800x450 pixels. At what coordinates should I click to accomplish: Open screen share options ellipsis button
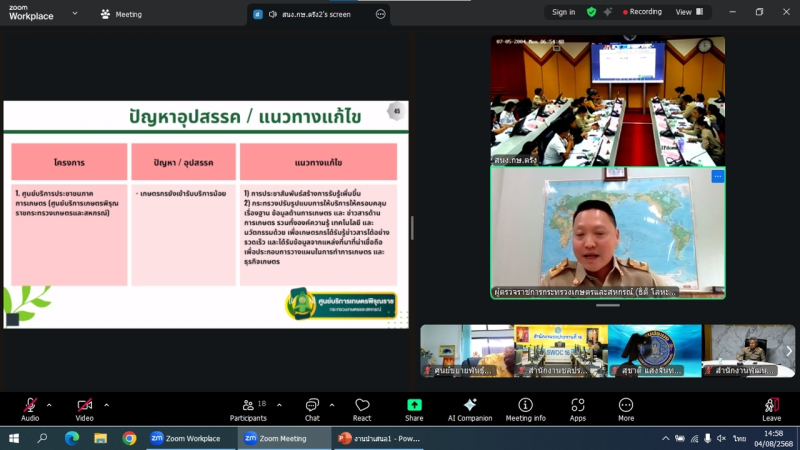380,14
